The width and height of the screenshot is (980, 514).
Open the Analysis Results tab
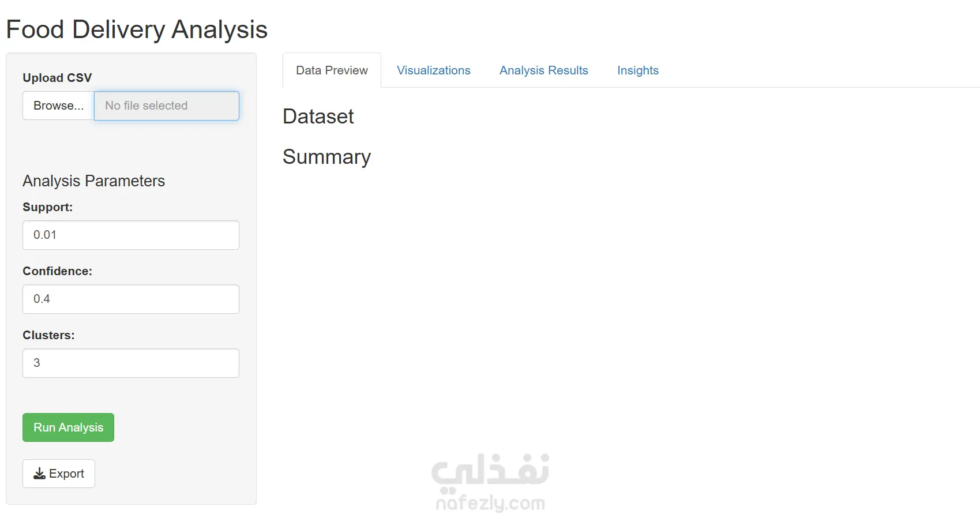pos(543,70)
